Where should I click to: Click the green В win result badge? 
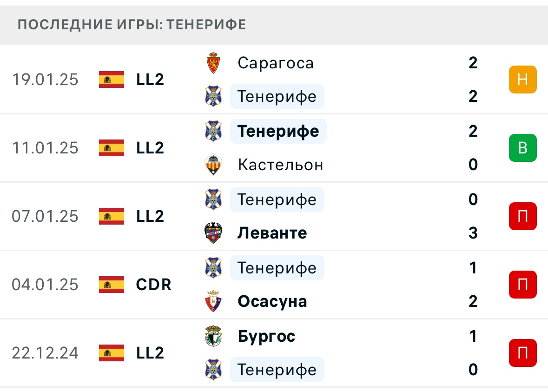point(522,148)
